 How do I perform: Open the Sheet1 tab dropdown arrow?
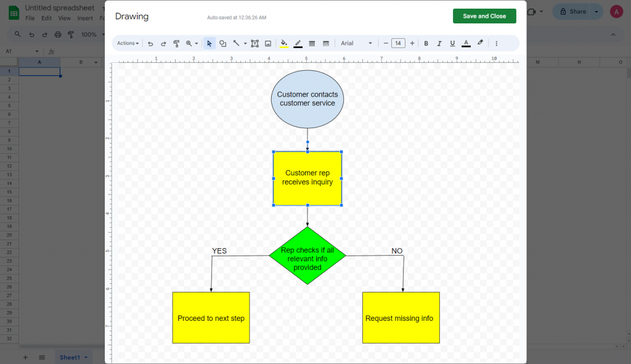pyautogui.click(x=86, y=357)
